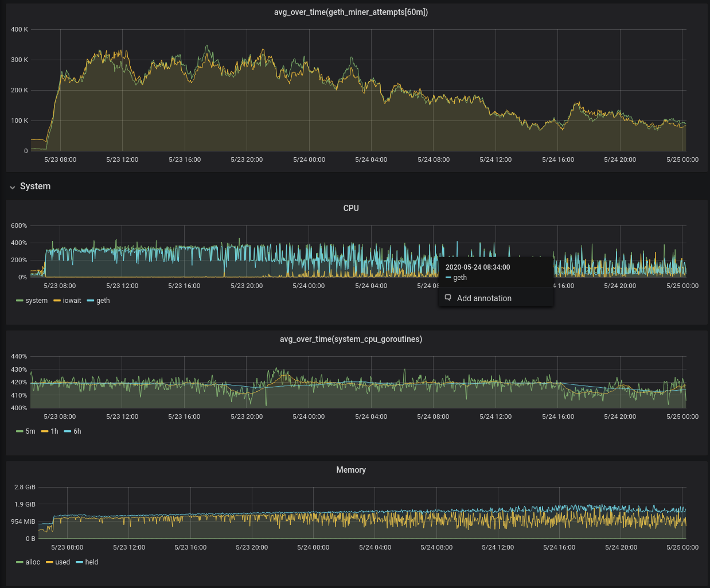Toggle the geth series in CPU legend
Viewport: 710px width, 588px height.
[103, 301]
